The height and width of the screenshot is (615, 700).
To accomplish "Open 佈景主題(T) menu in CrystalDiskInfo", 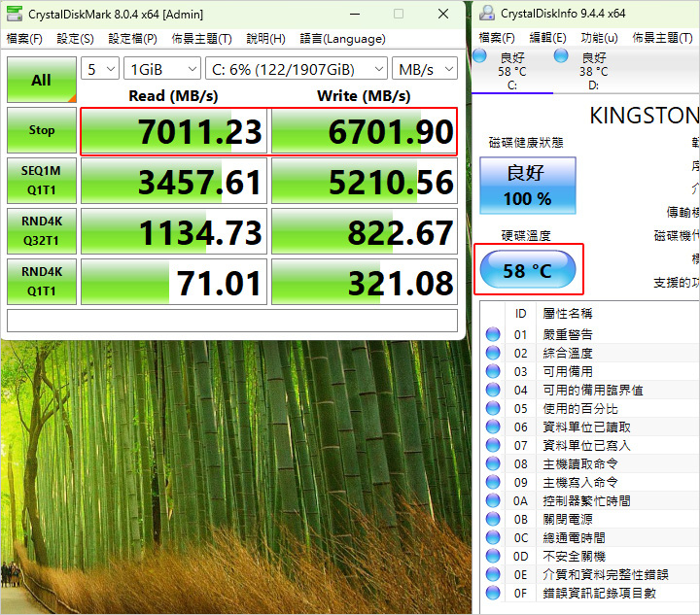I will pos(662,38).
